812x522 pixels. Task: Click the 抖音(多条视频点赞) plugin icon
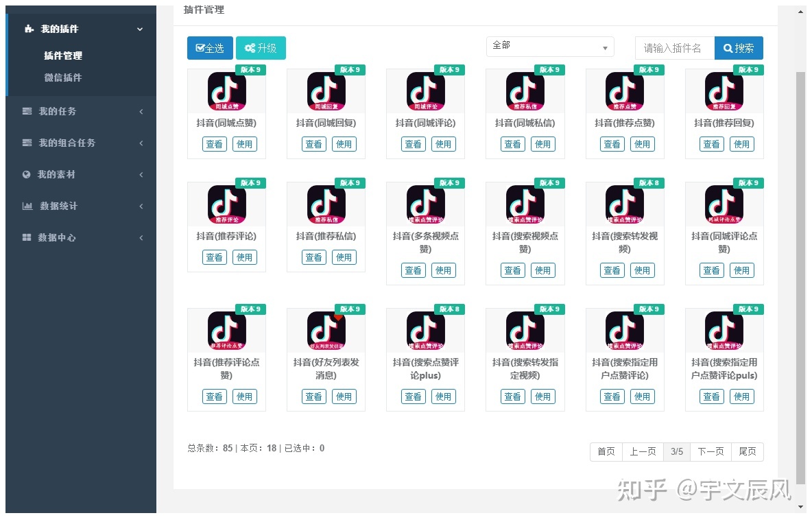(x=425, y=204)
